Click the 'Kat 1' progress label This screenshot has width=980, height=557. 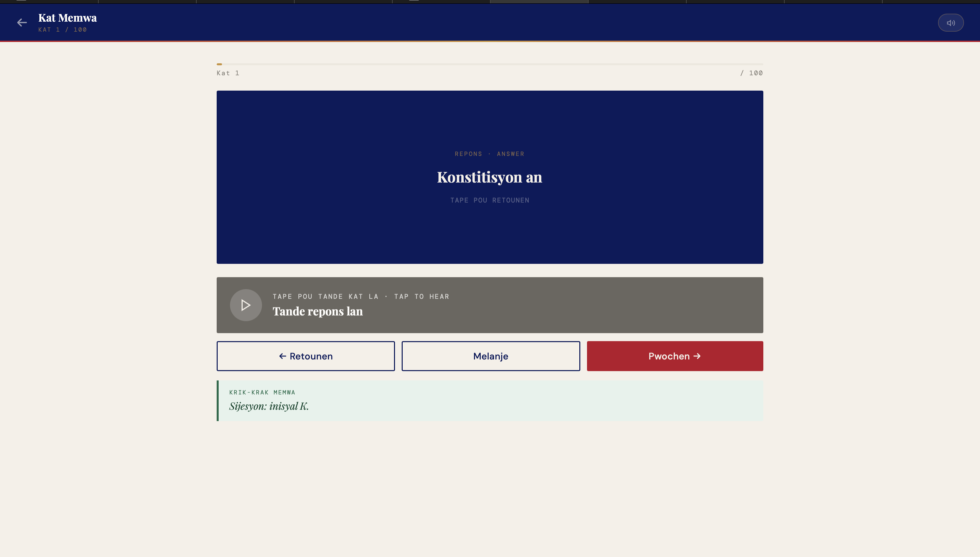228,73
